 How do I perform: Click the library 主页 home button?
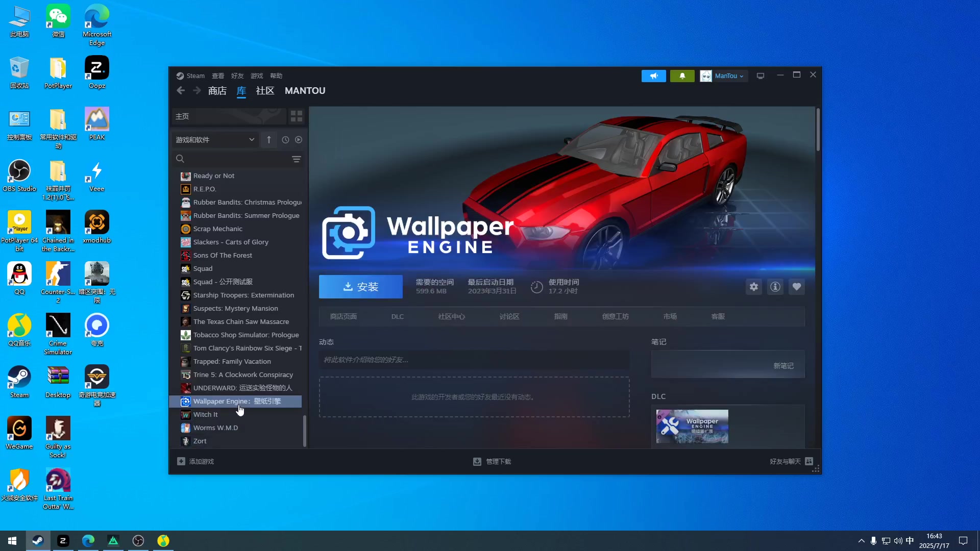tap(229, 116)
